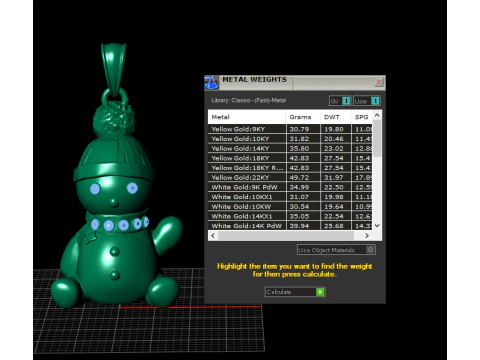Click the 34.99 grams value
Screen dimensions: 480x360
299,187
